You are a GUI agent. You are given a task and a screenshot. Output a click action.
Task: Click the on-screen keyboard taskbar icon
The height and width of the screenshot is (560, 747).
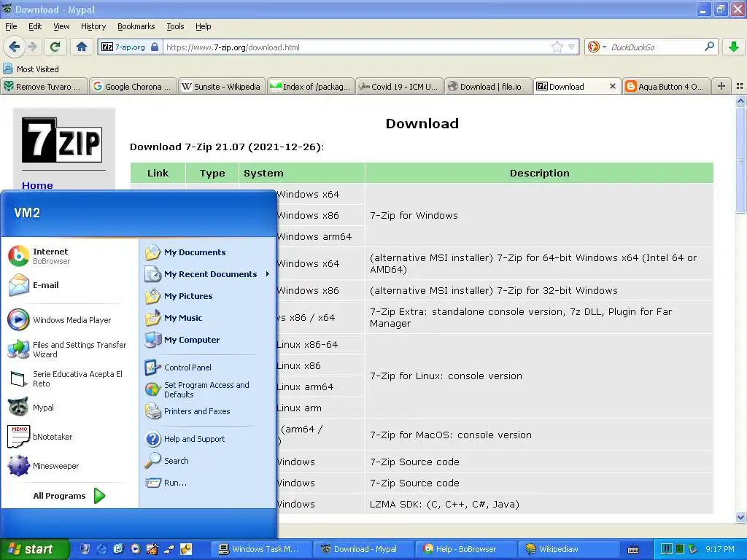point(633,550)
